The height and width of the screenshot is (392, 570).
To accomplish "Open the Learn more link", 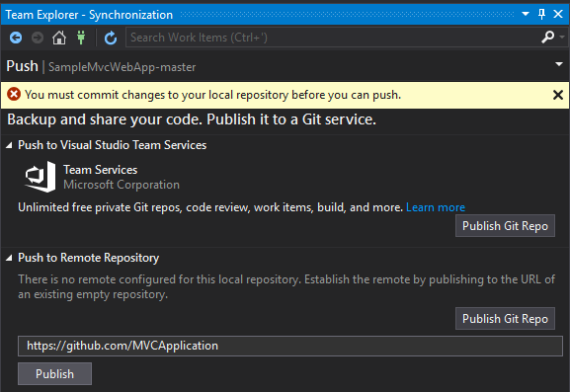I will click(x=436, y=207).
